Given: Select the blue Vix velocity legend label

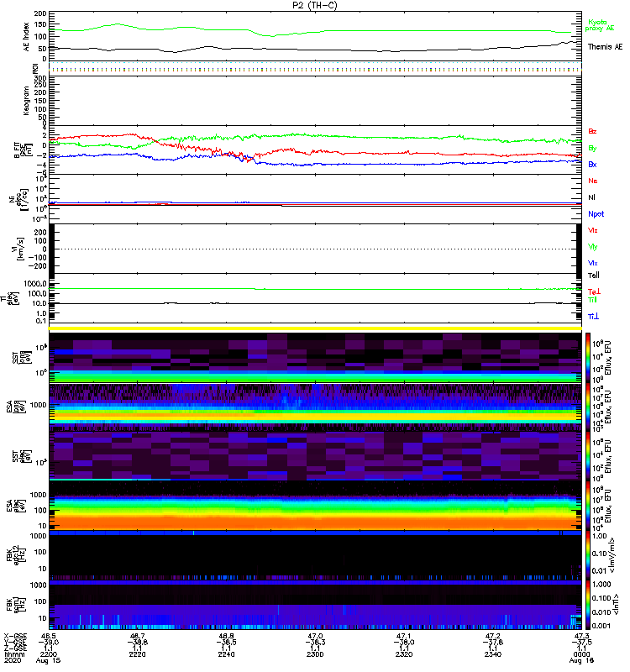Looking at the screenshot, I should click(x=593, y=263).
